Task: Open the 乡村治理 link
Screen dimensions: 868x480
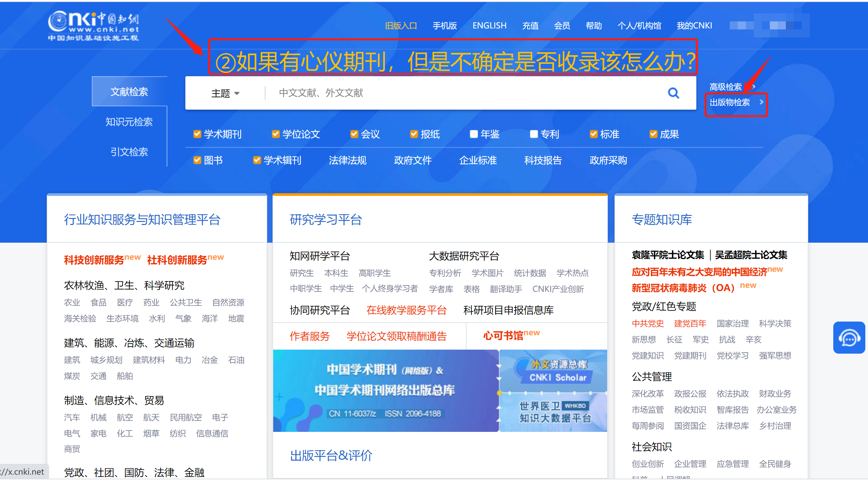Action: point(775,426)
